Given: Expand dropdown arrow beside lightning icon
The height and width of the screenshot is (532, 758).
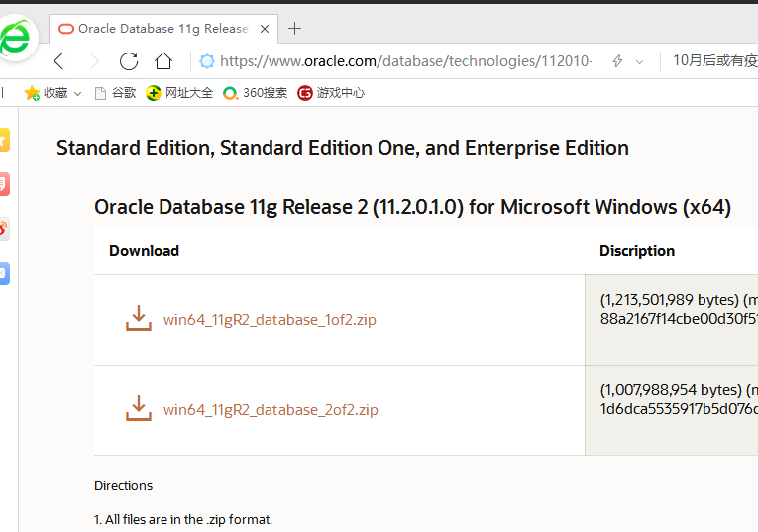Looking at the screenshot, I should point(640,61).
